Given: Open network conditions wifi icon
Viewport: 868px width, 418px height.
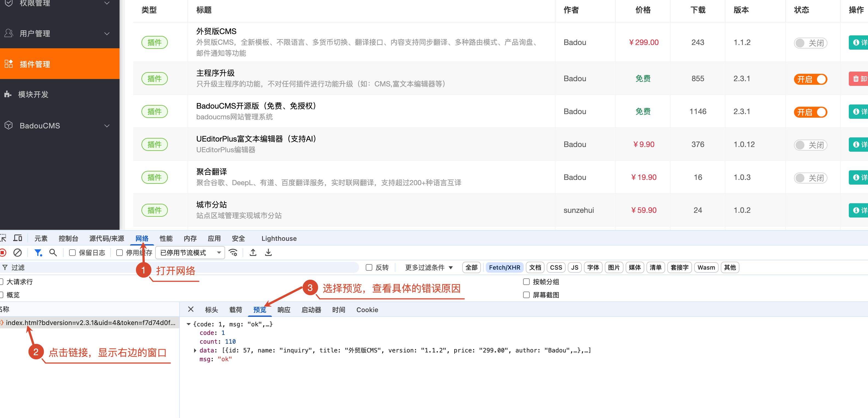Looking at the screenshot, I should tap(233, 253).
